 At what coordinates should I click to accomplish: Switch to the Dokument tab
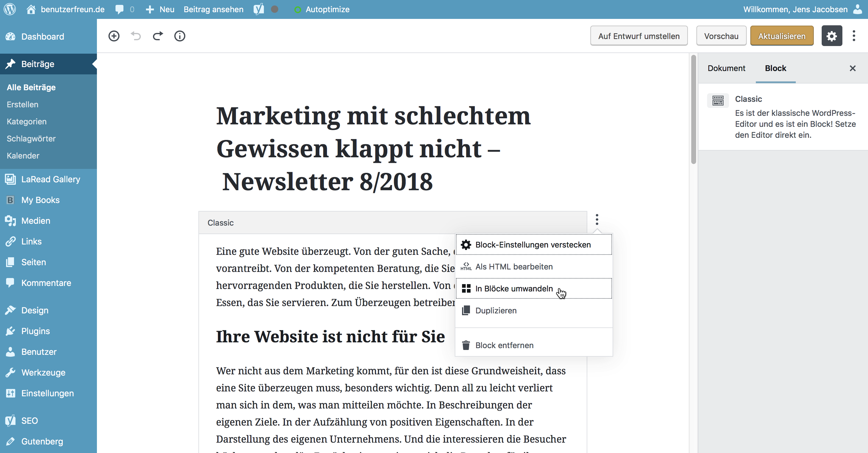click(x=726, y=68)
